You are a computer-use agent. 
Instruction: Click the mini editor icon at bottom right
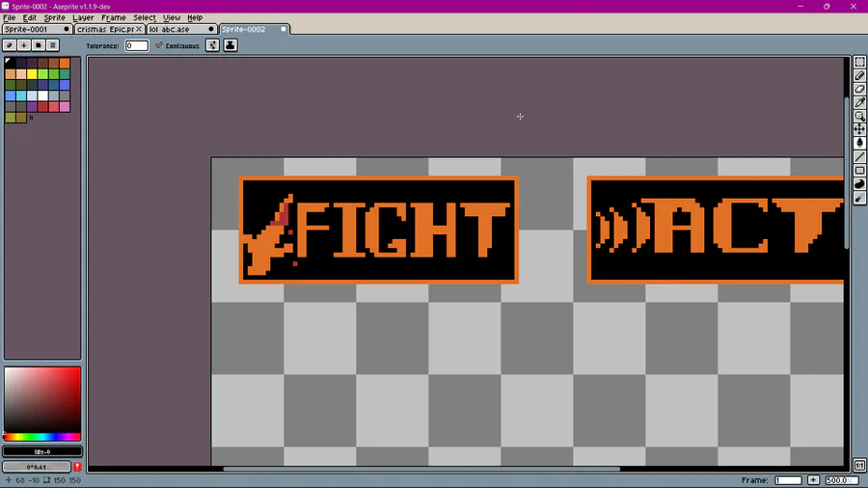pyautogui.click(x=859, y=465)
